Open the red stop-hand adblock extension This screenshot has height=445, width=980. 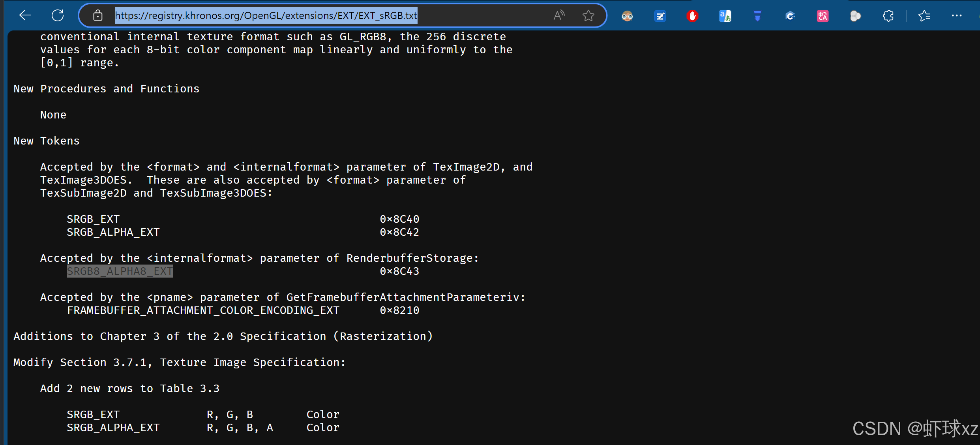692,16
